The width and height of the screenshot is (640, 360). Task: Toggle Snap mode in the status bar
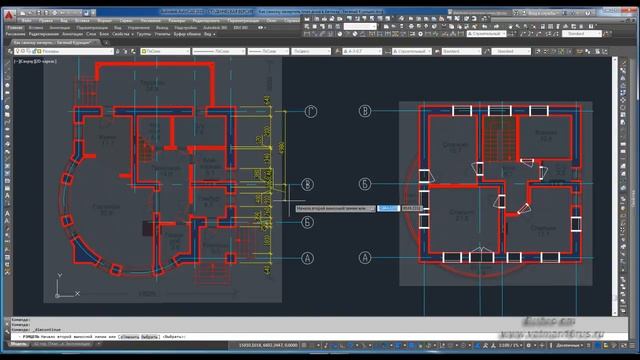pos(313,346)
